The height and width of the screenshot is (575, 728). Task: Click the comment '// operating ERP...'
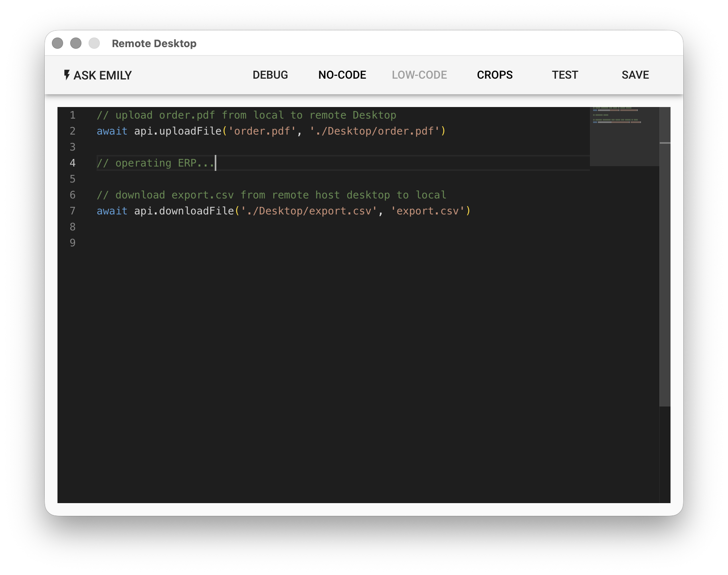[156, 163]
